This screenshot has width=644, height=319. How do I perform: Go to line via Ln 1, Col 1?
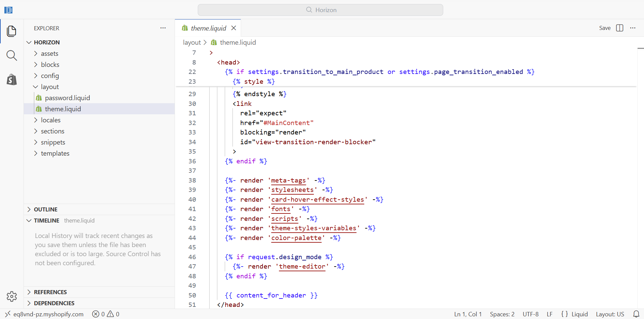pos(468,314)
